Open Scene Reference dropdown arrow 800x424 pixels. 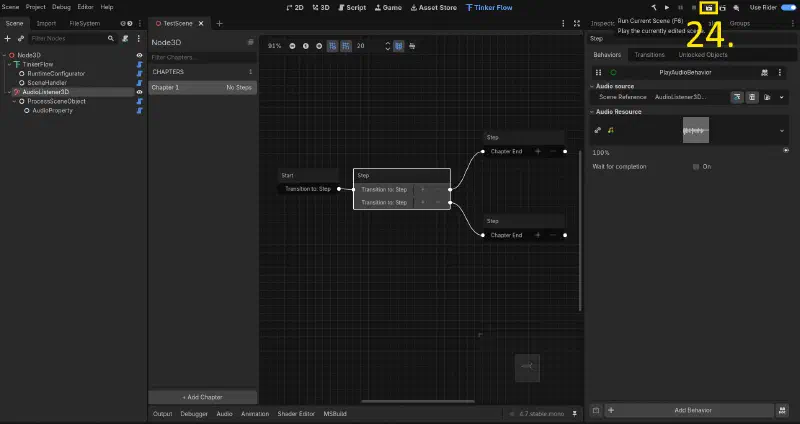(x=782, y=97)
